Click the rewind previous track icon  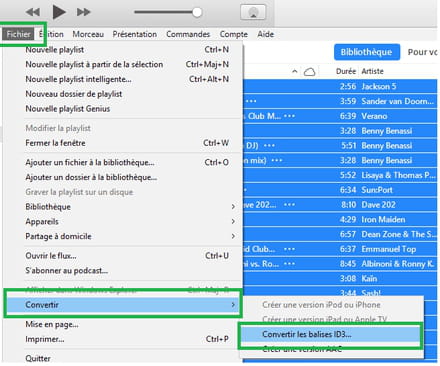pos(33,12)
